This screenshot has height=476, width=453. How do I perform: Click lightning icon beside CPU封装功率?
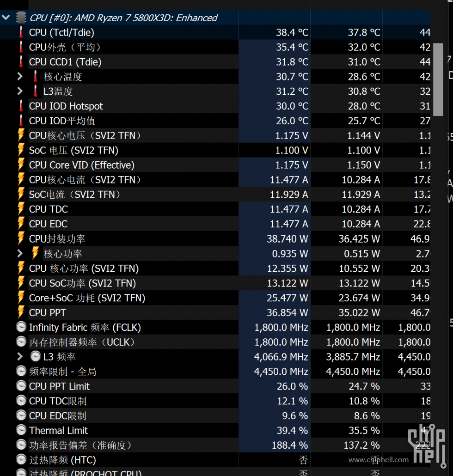tap(21, 238)
